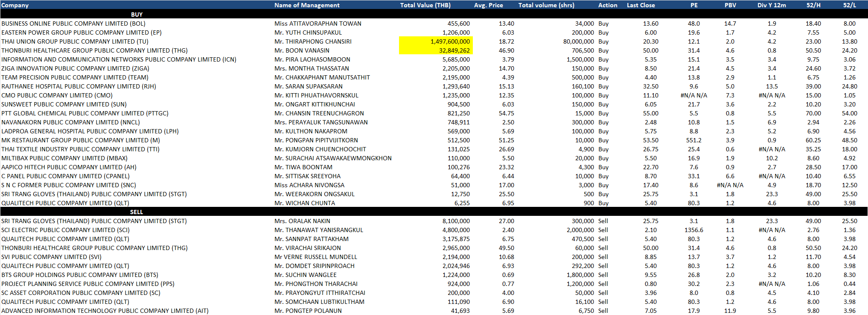868x315 pixels.
Task: Click the Company column header
Action: pyautogui.click(x=15, y=5)
